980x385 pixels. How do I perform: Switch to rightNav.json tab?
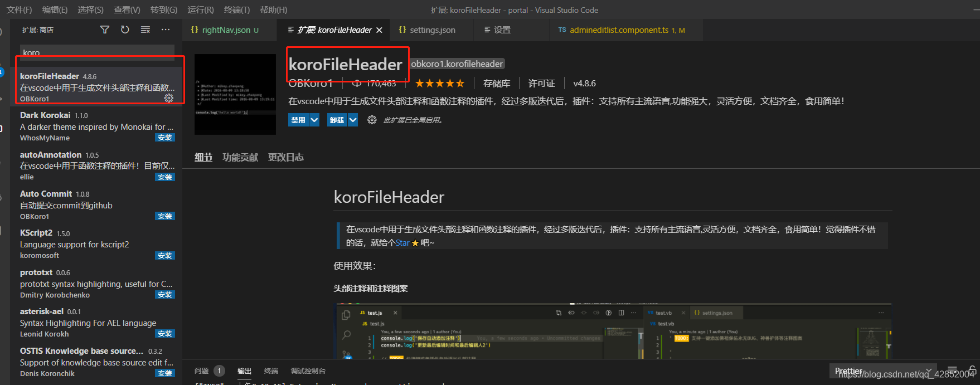(x=229, y=30)
